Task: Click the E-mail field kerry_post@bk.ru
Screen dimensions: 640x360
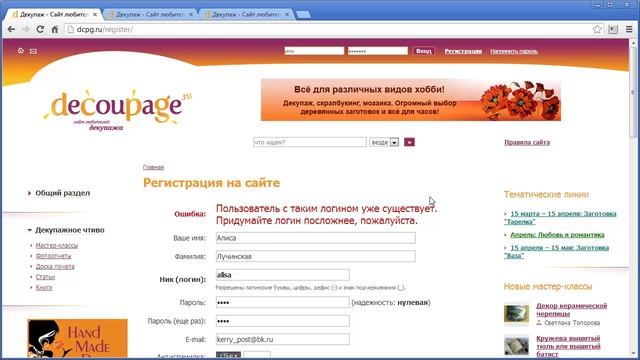Action: pyautogui.click(x=282, y=339)
